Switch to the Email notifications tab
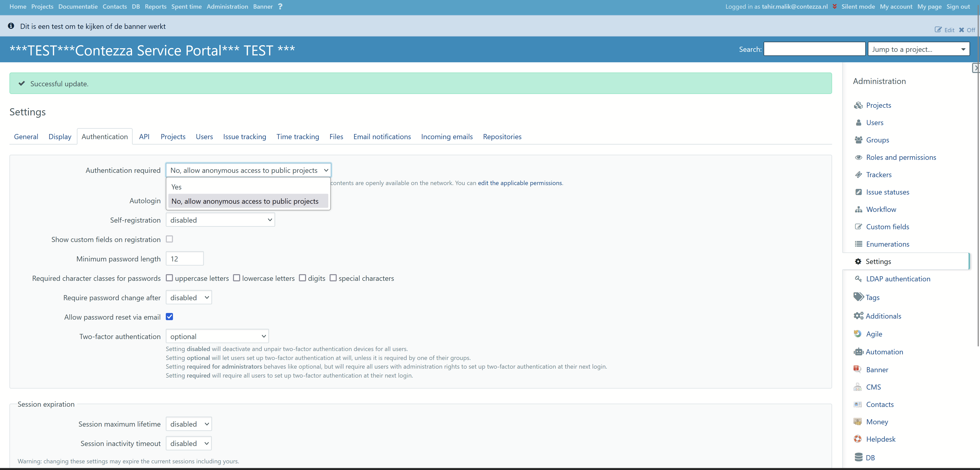 click(x=382, y=137)
